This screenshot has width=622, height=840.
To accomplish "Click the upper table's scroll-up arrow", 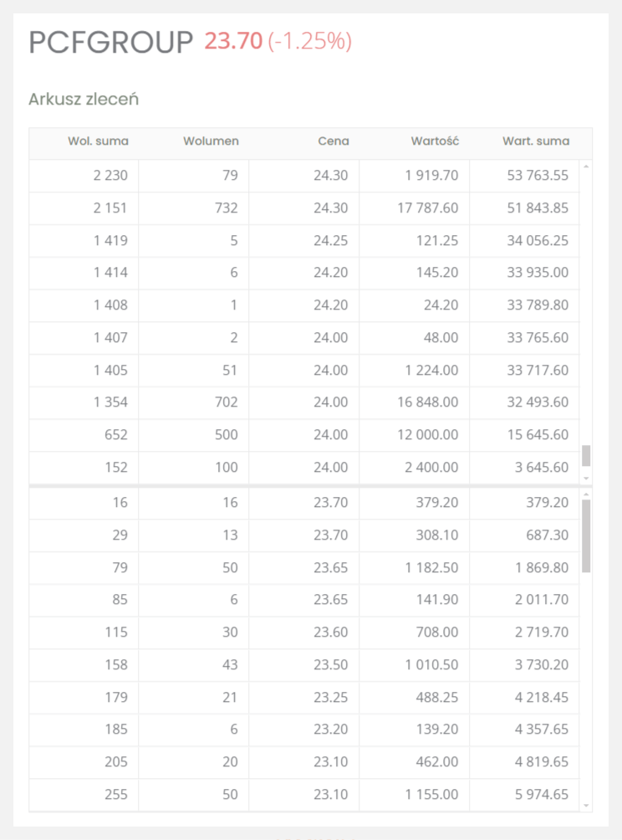I will click(586, 166).
